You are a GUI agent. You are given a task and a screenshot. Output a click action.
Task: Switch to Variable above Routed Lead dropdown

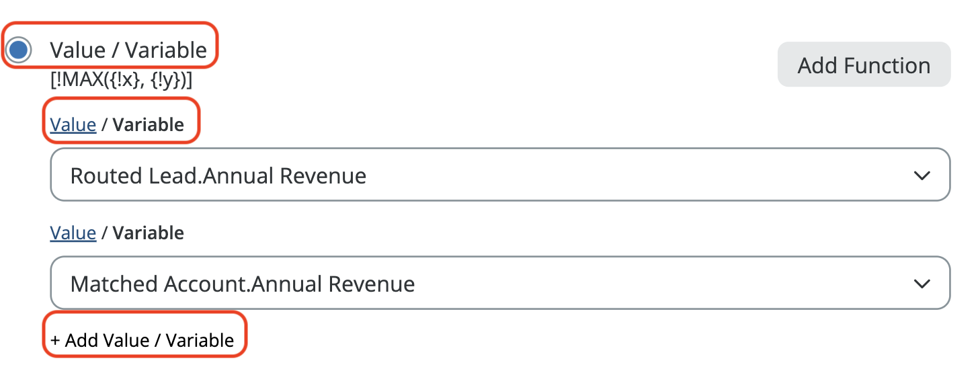pyautogui.click(x=148, y=125)
